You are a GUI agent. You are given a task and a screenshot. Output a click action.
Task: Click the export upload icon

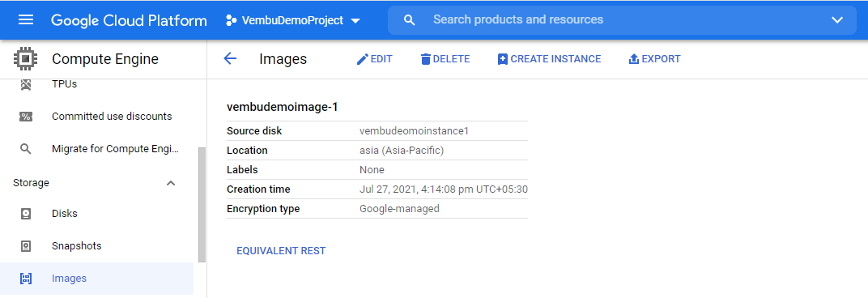click(634, 59)
